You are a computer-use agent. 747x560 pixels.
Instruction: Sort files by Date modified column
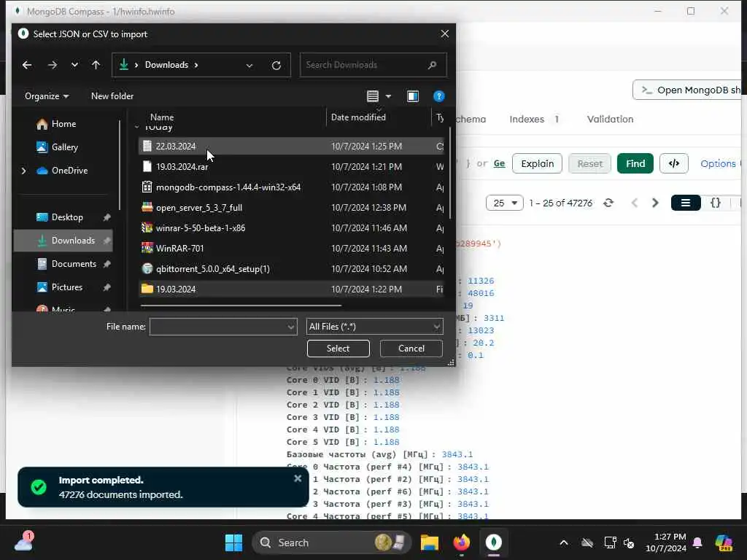358,117
